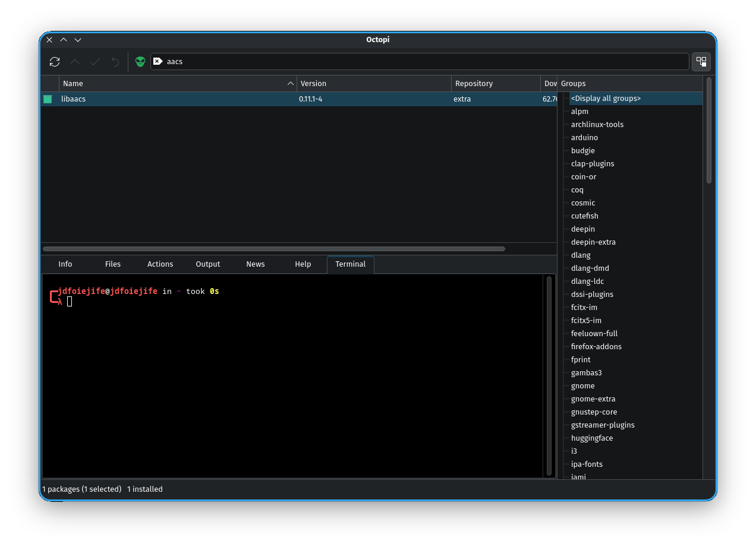Sort packages by Version column header
Image resolution: width=756 pixels, height=547 pixels.
(x=373, y=84)
